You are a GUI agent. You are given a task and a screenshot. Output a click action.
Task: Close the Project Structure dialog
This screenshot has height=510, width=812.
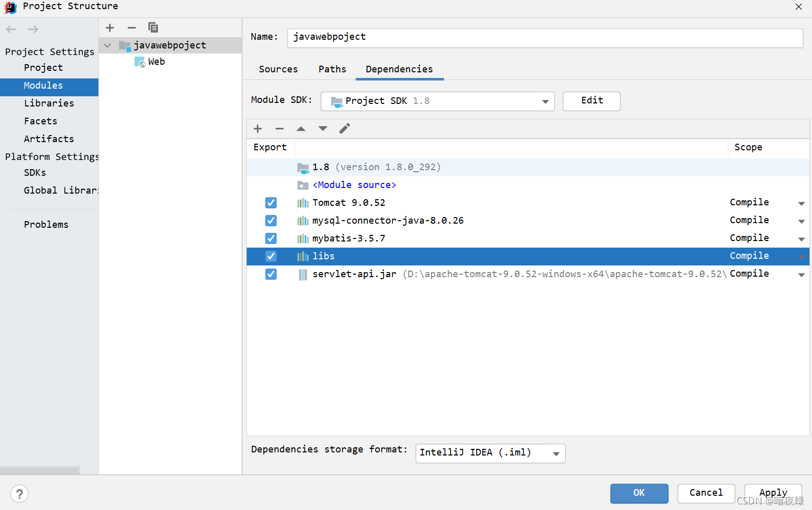click(x=799, y=6)
